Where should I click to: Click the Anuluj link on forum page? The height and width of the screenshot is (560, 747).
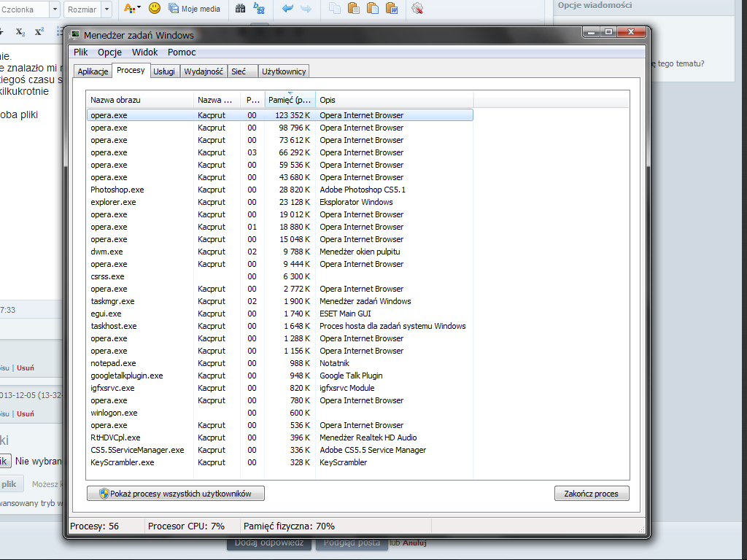(x=414, y=542)
